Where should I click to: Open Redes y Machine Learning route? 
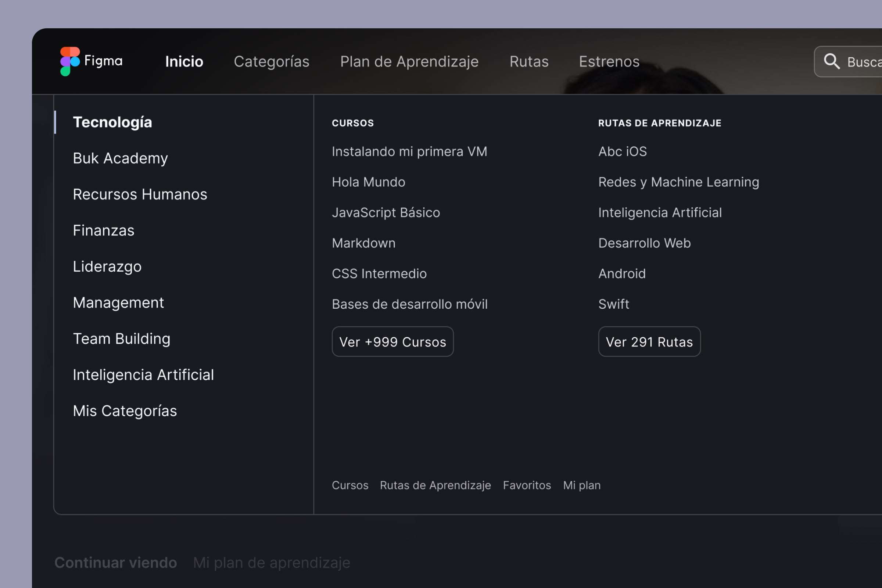point(678,182)
